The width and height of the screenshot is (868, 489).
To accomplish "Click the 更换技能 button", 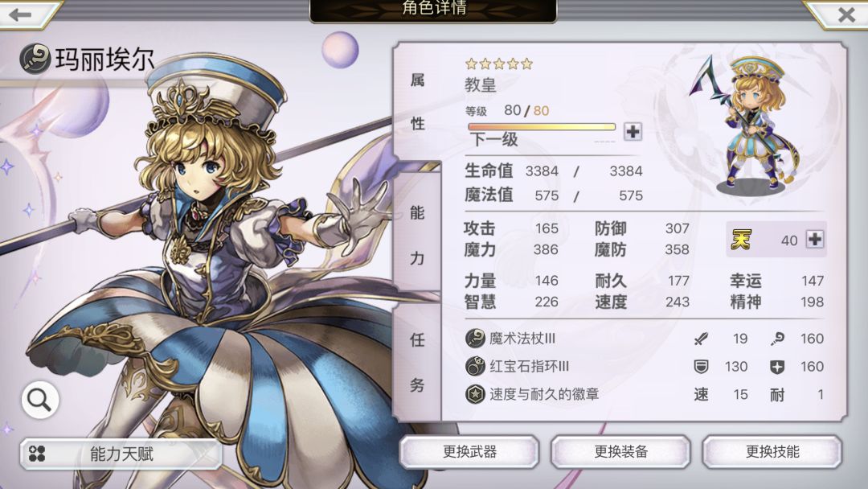I will click(772, 452).
